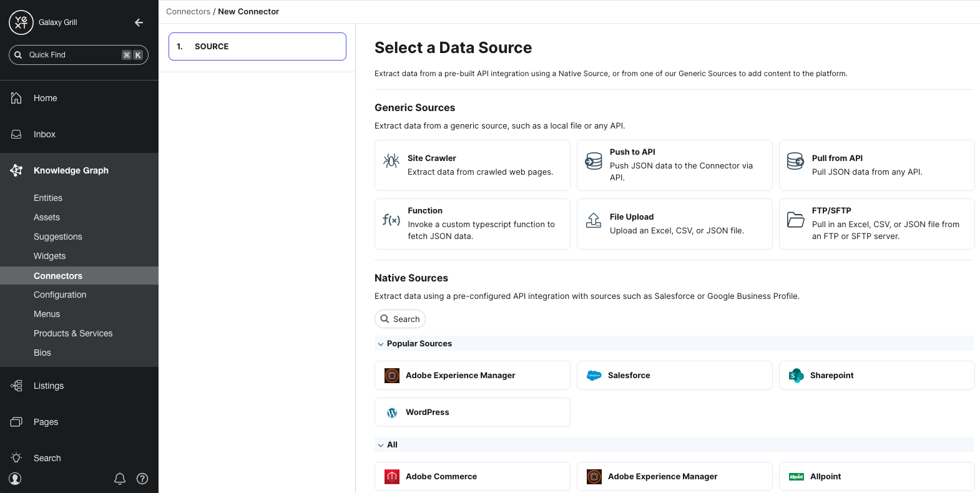Click the Inbox label in sidebar

[x=45, y=134]
